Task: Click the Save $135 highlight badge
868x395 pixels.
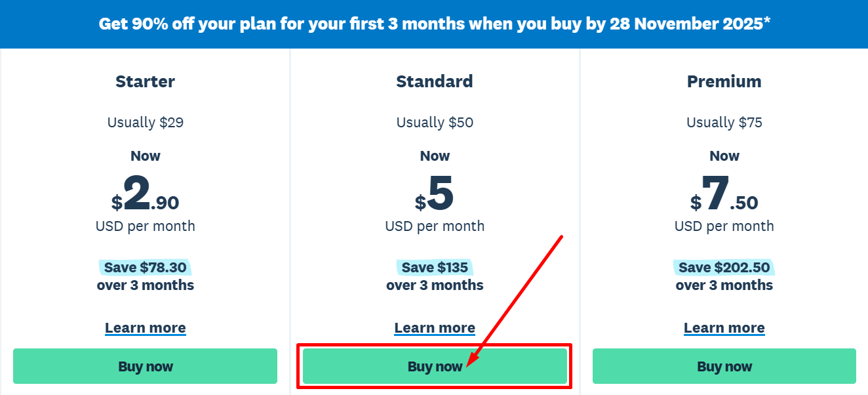Action: coord(435,267)
